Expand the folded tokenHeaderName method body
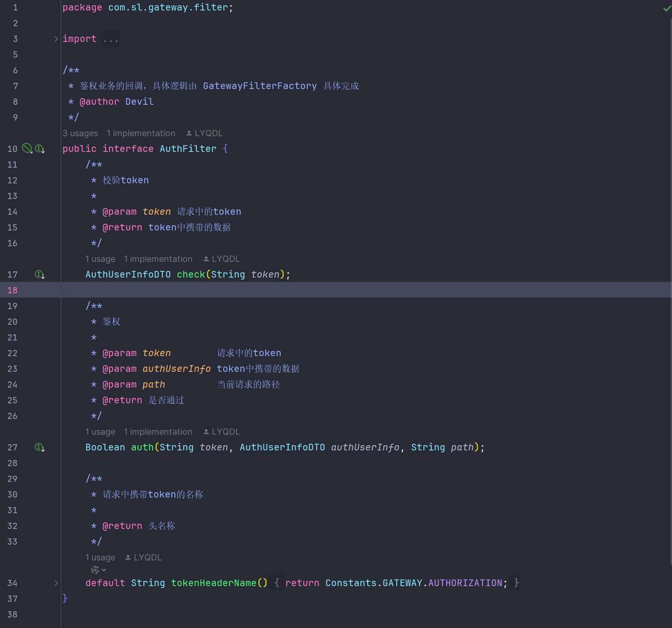This screenshot has height=628, width=672. click(x=56, y=583)
